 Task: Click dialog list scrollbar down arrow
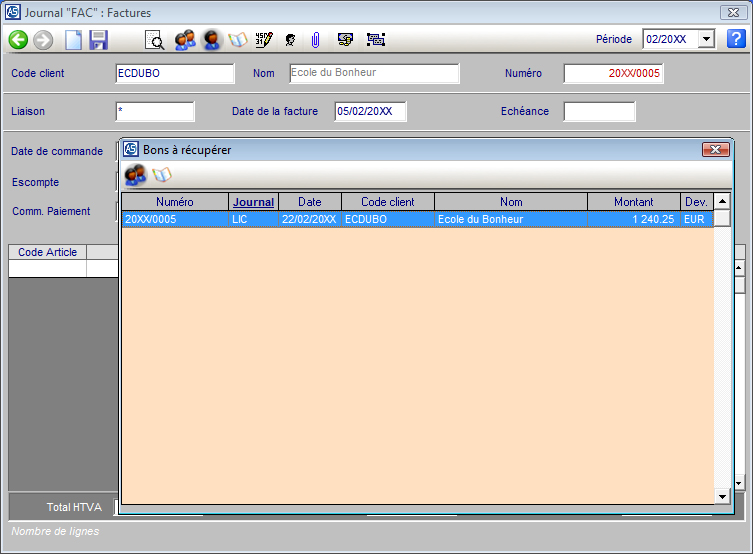pyautogui.click(x=722, y=496)
